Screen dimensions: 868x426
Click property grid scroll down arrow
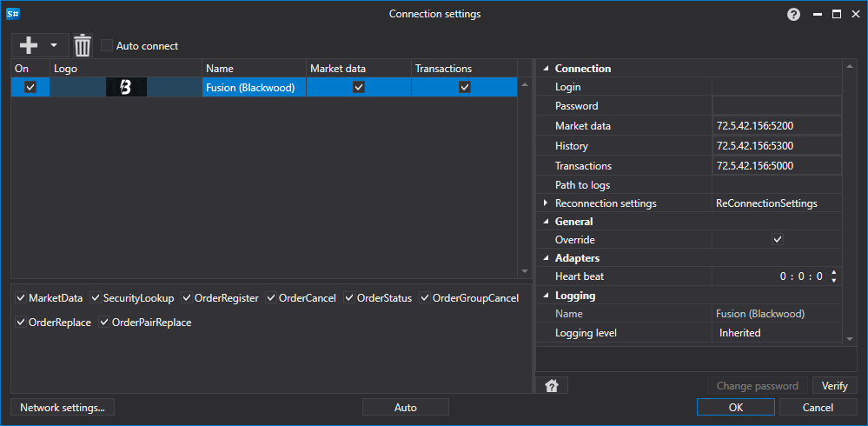(x=850, y=338)
